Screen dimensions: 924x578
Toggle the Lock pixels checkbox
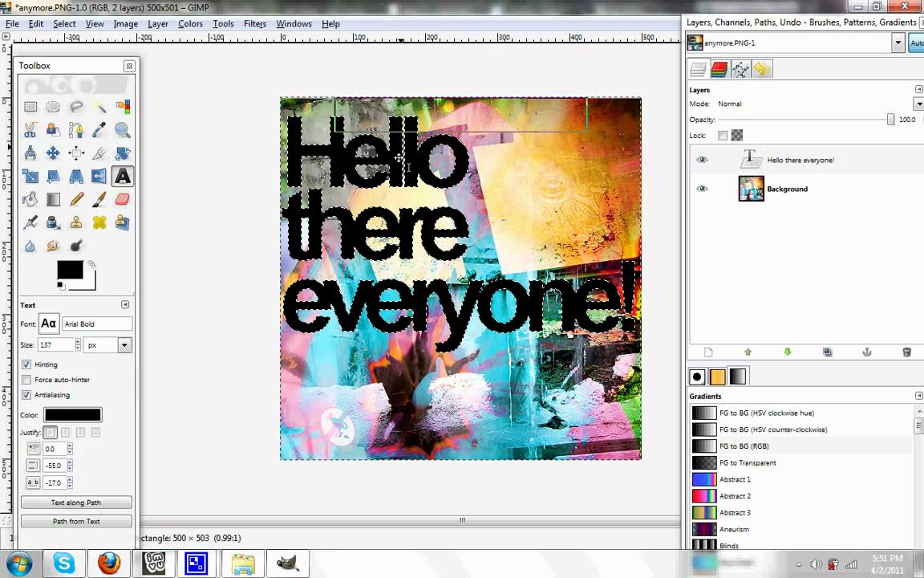[x=723, y=135]
